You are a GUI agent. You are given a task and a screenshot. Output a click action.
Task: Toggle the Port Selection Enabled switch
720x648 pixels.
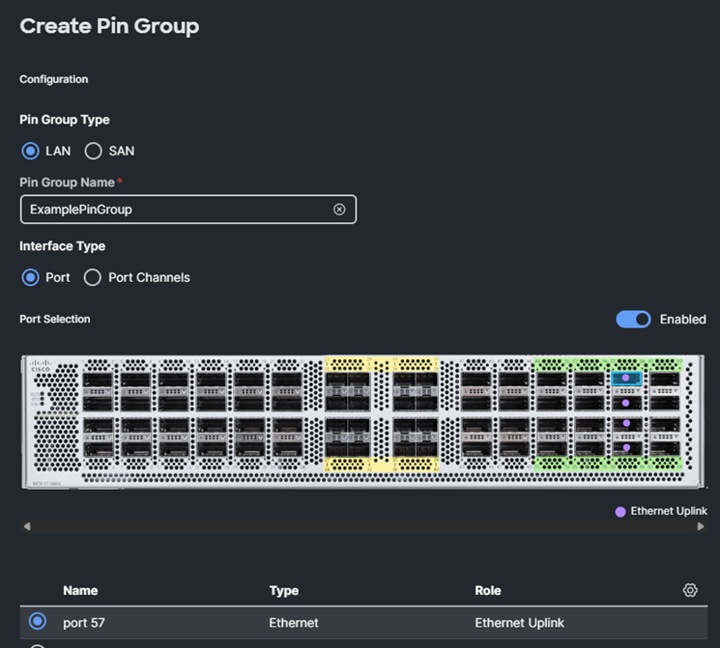tap(633, 319)
